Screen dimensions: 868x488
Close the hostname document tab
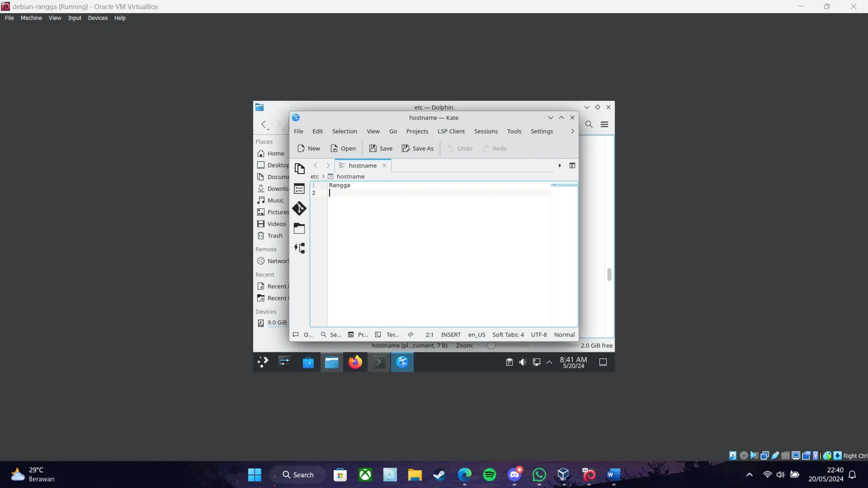pos(384,166)
